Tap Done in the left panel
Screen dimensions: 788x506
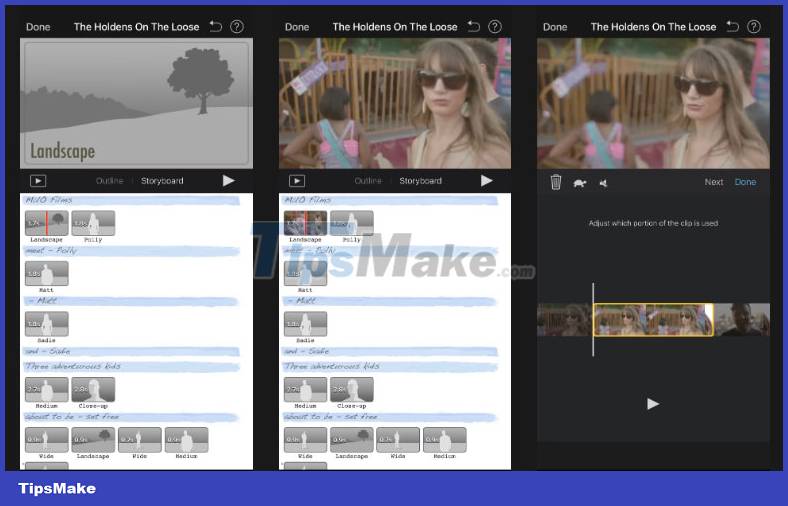(38, 27)
